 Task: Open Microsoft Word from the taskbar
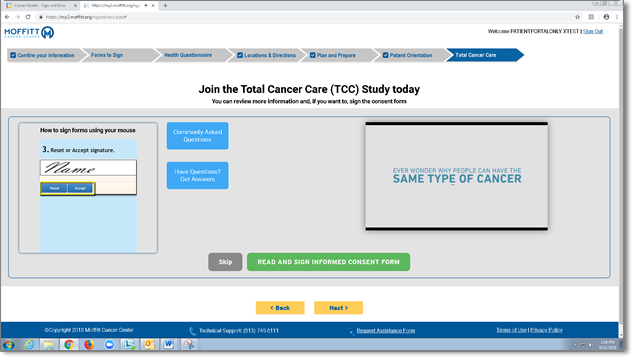click(x=169, y=344)
